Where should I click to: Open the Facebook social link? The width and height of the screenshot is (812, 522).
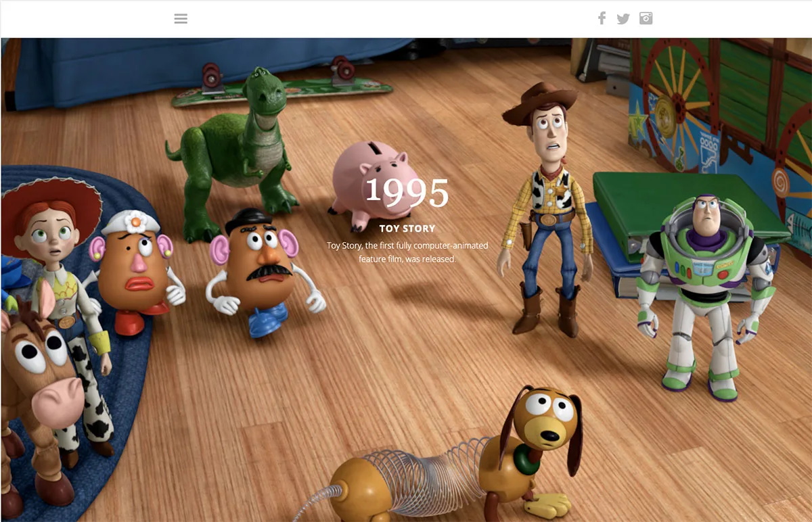(602, 18)
